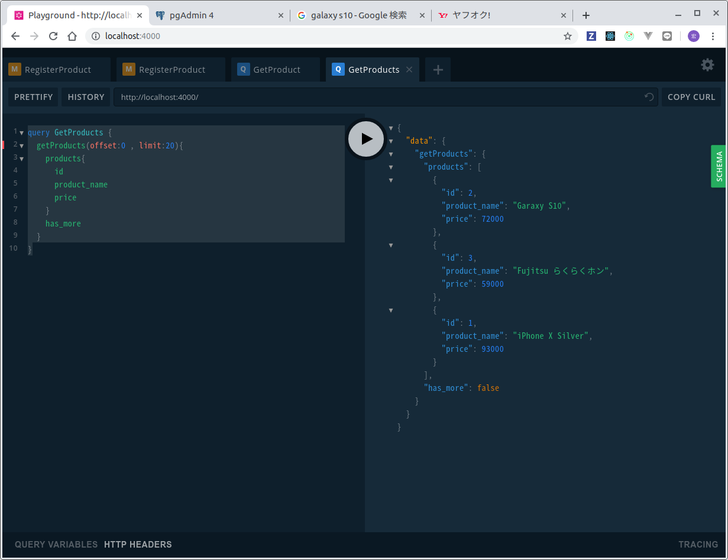This screenshot has width=728, height=560.
Task: Open the React DevTools extension icon
Action: [610, 36]
